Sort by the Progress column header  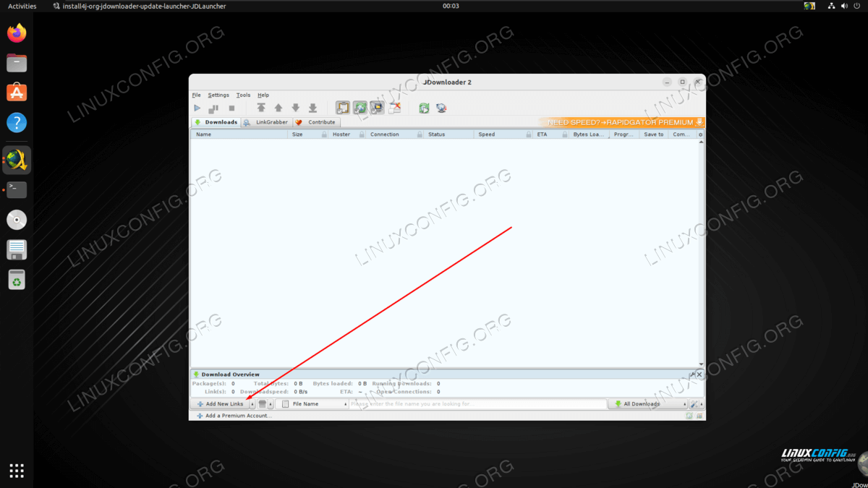624,134
